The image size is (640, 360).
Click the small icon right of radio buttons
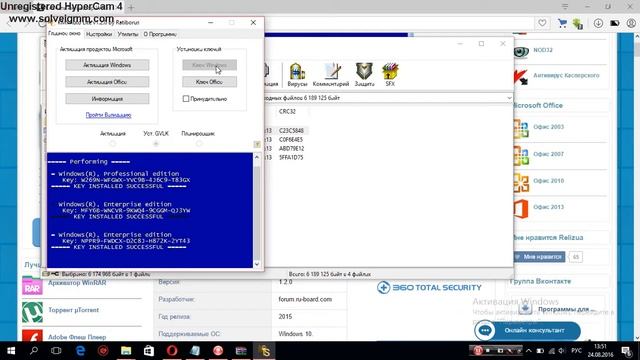(257, 144)
